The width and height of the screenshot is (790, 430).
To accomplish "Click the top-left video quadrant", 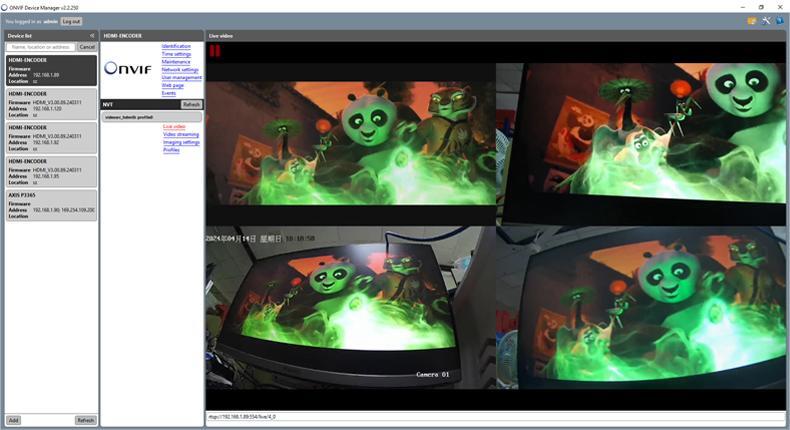I will (351, 144).
